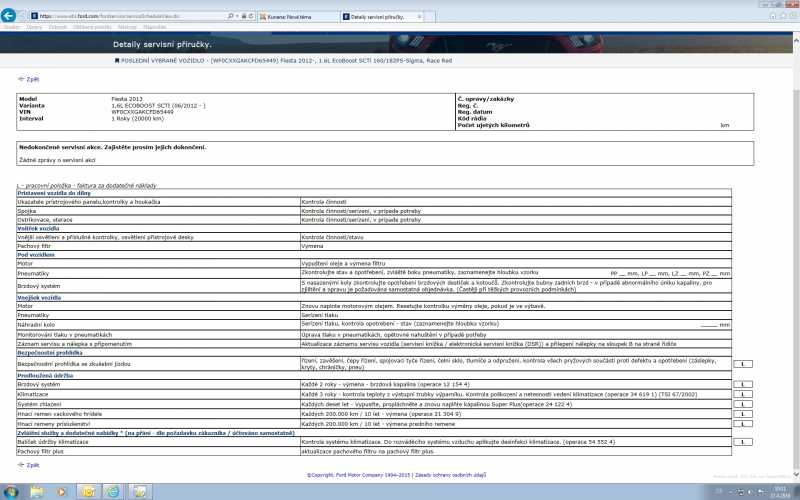
Task: Go back with the browser back arrow
Action: (x=8, y=15)
